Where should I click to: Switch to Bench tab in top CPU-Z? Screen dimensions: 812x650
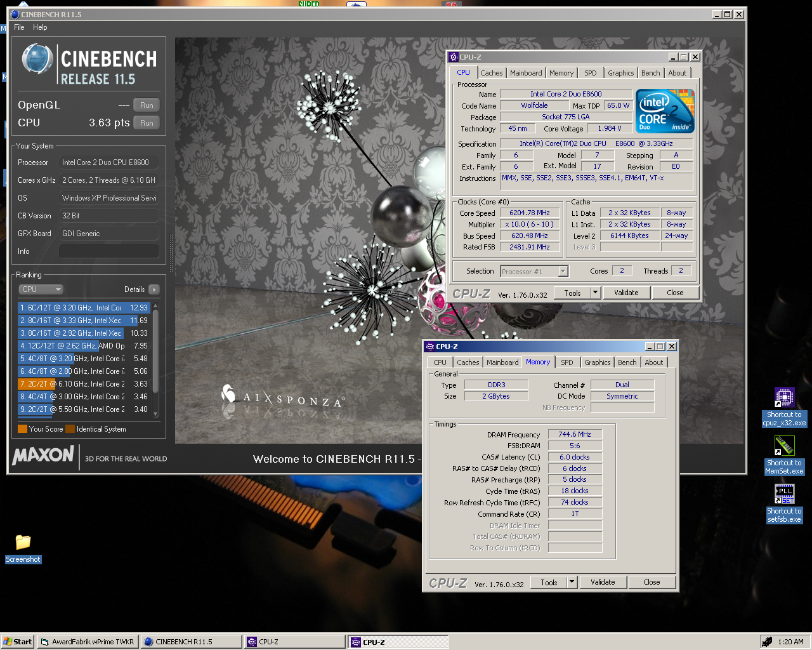point(651,73)
